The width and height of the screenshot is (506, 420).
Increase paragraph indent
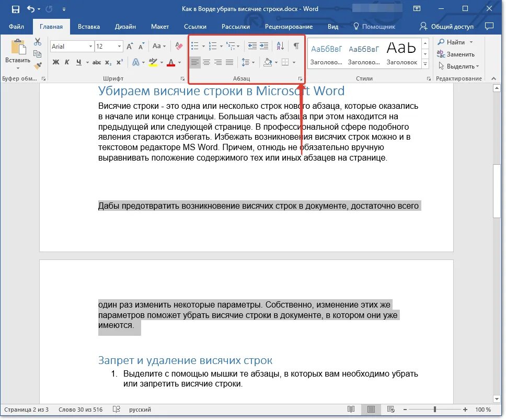[x=264, y=46]
